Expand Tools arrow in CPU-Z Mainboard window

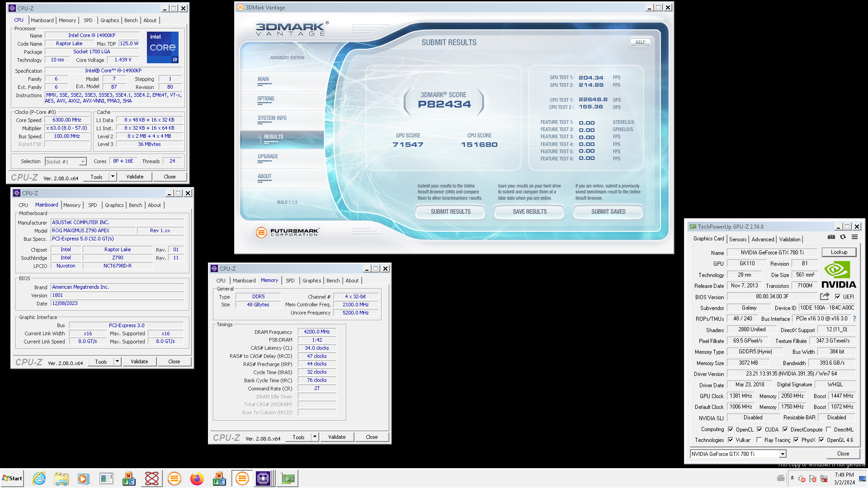point(117,361)
